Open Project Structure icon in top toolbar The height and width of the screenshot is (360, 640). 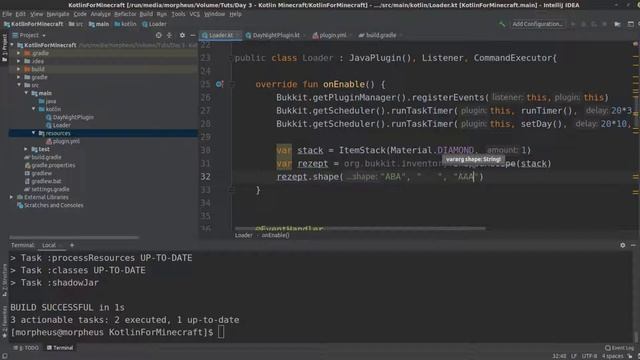point(618,24)
